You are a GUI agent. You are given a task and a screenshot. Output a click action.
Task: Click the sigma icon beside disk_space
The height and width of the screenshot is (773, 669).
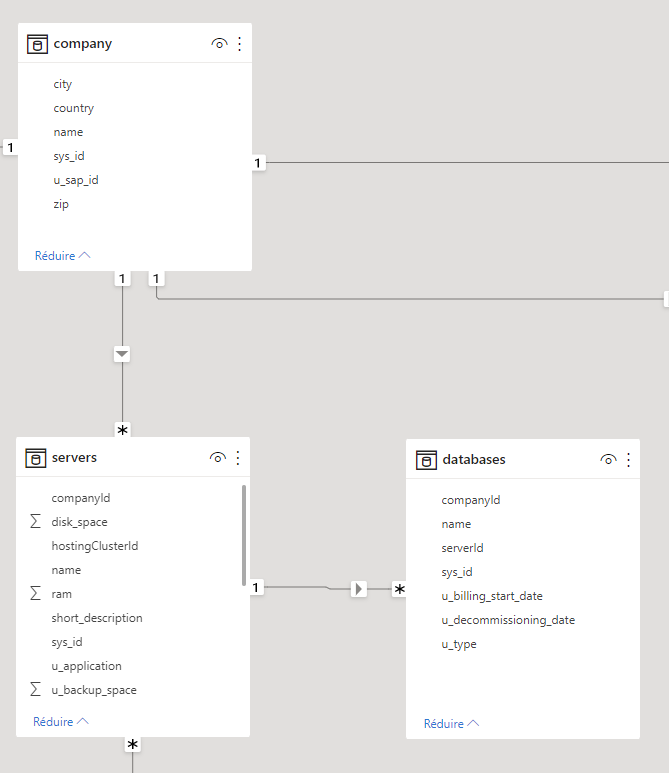tap(35, 522)
